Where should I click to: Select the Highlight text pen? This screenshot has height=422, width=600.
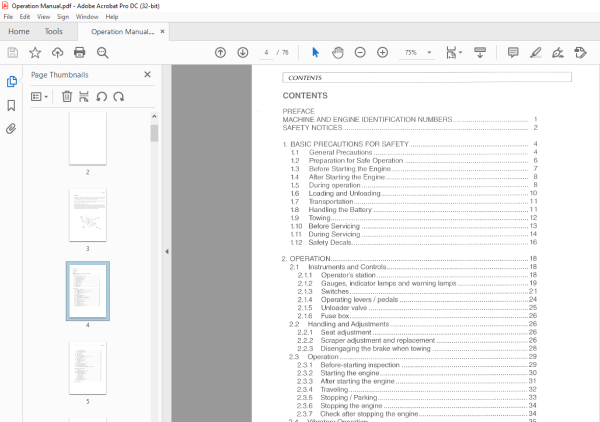click(535, 52)
